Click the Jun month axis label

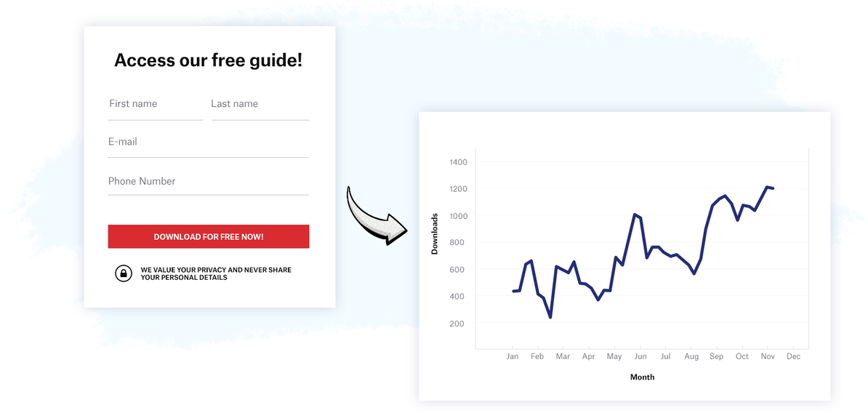640,356
